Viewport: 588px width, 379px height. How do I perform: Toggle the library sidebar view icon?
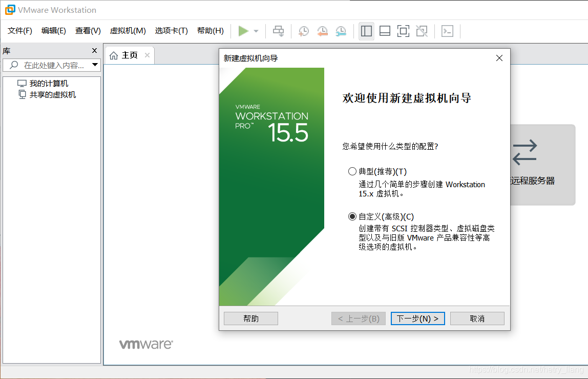(366, 31)
